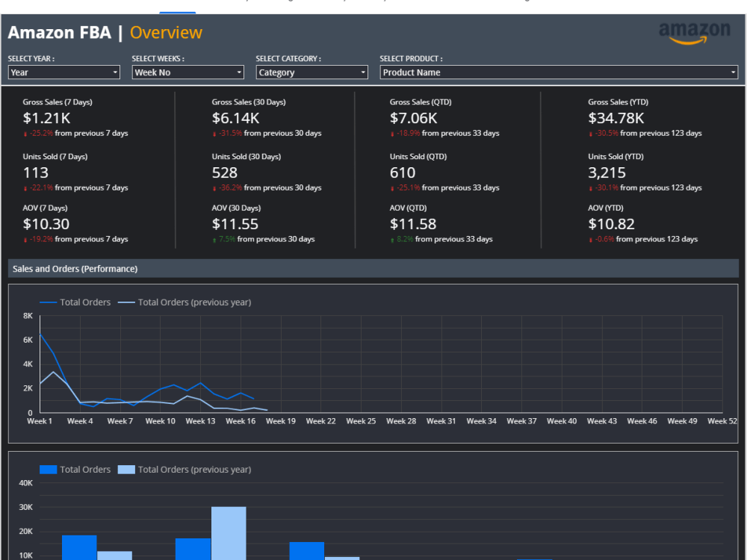Image resolution: width=747 pixels, height=560 pixels.
Task: Click the Units Sold (30 Days) scorecard 528
Action: (225, 172)
